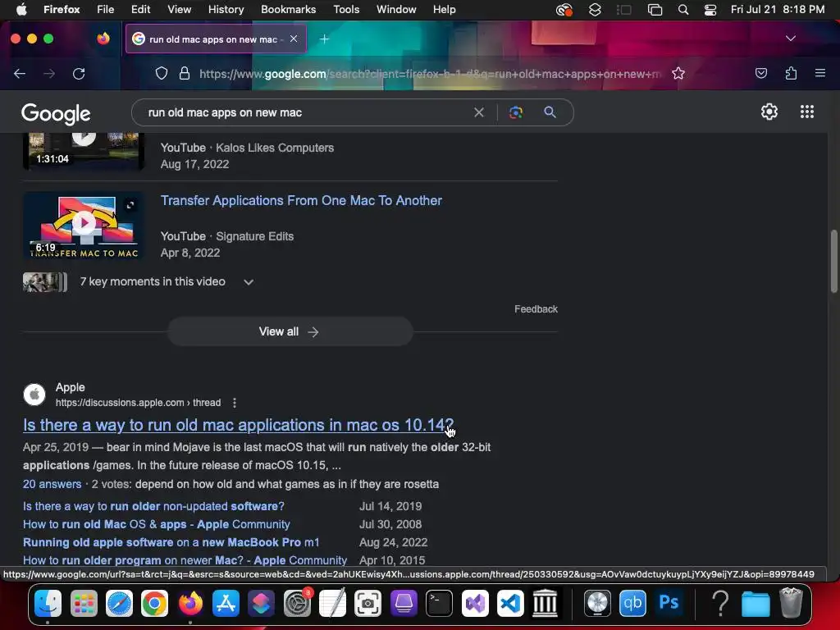
Task: Open Google quick settings gear
Action: [x=769, y=112]
